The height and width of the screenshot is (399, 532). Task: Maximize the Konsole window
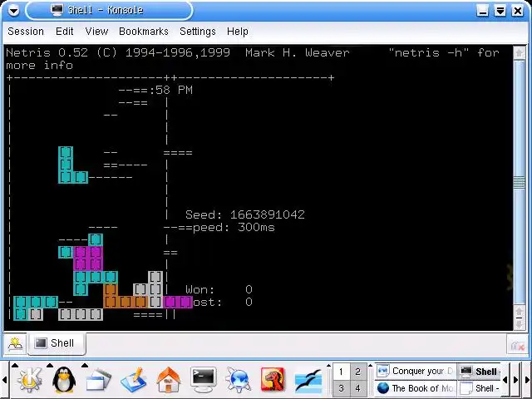[x=500, y=11]
